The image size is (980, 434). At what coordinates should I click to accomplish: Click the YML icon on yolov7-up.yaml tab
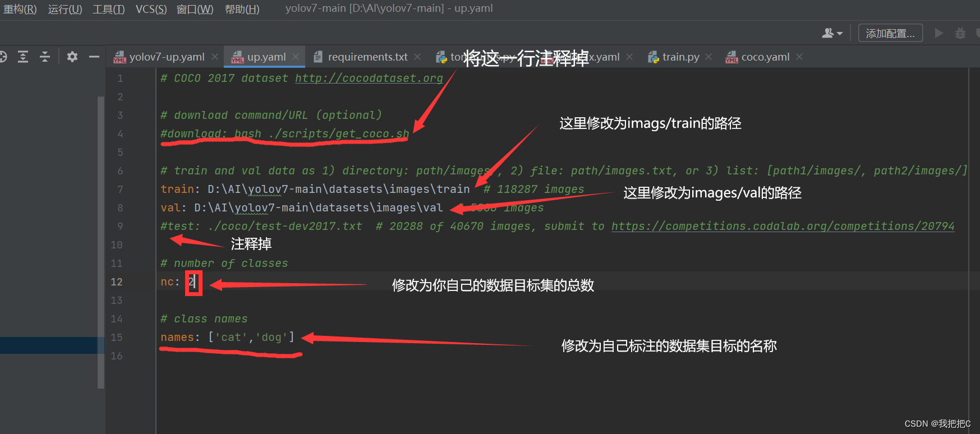point(119,57)
